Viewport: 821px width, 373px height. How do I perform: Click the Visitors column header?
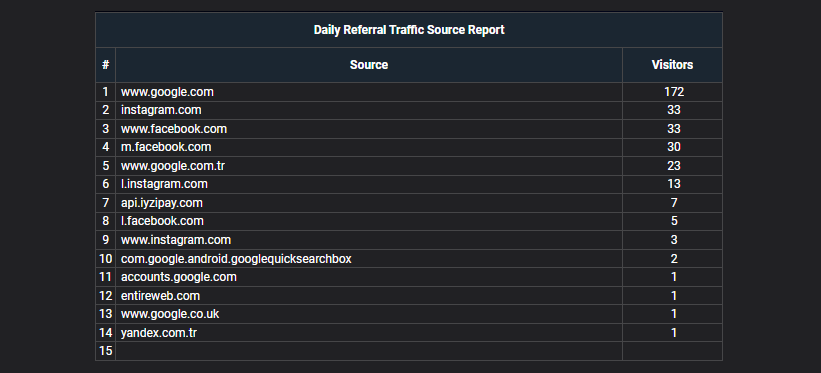tap(672, 65)
